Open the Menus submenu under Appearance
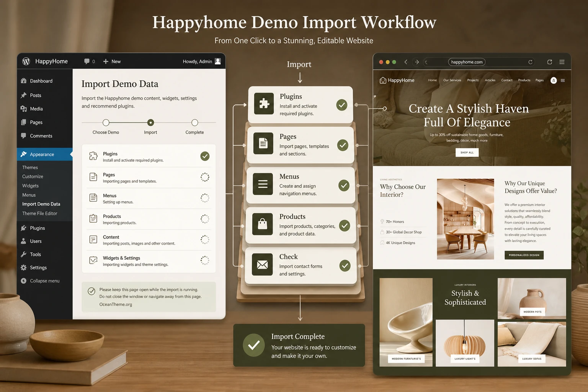Image resolution: width=588 pixels, height=392 pixels. pyautogui.click(x=29, y=195)
